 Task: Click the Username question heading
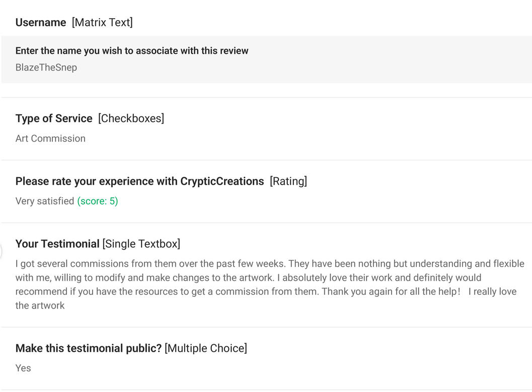41,23
